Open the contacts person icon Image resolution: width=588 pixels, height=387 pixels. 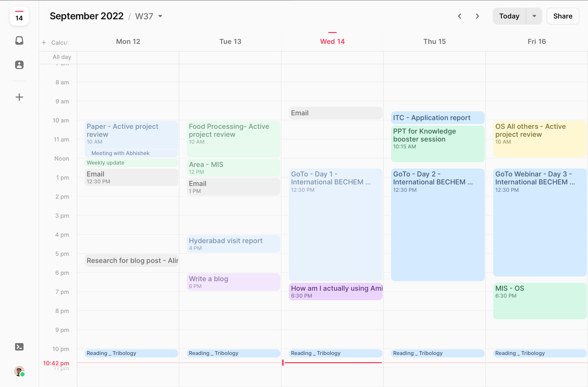pyautogui.click(x=19, y=65)
